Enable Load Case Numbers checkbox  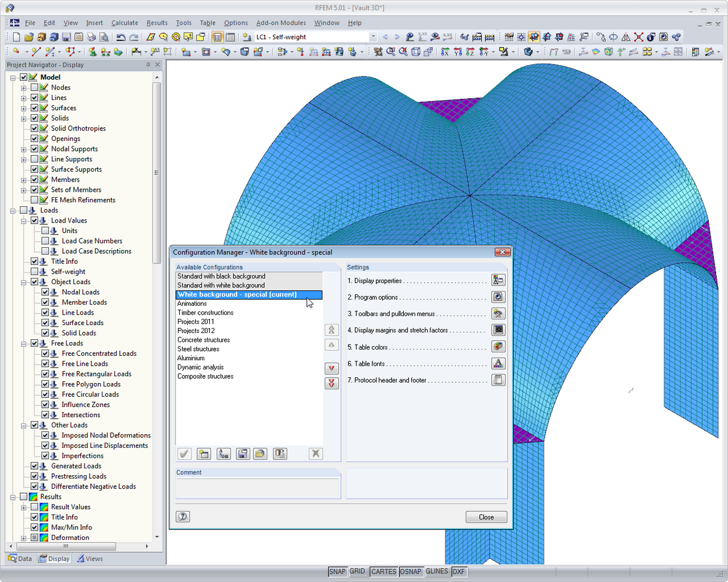click(45, 241)
